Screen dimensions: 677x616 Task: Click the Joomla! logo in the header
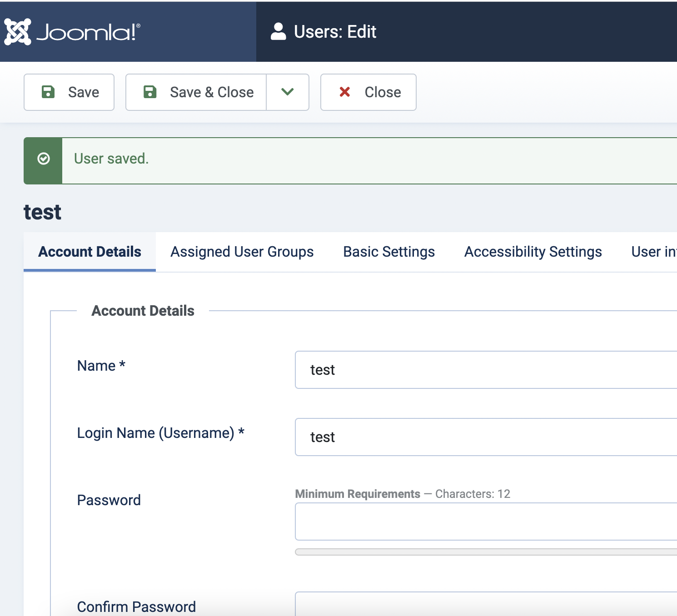click(73, 32)
